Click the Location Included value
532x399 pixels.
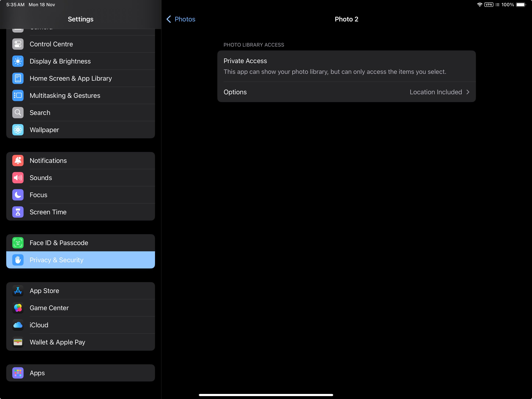[x=436, y=92]
